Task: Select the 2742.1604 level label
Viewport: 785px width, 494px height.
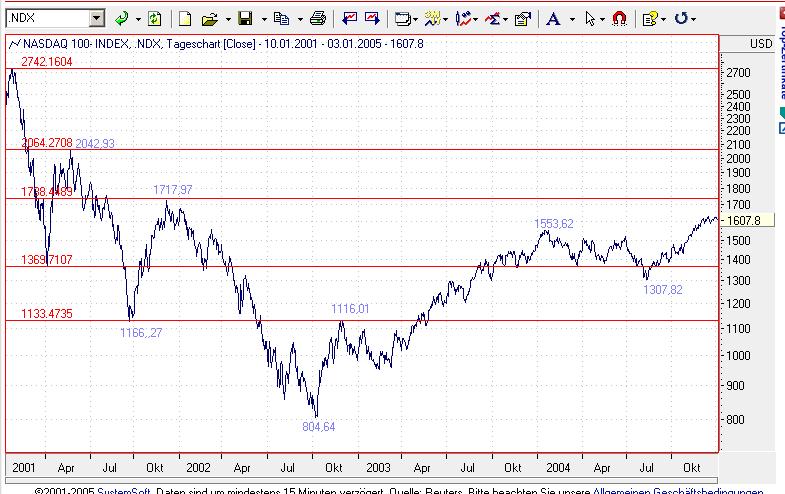Action: tap(47, 62)
